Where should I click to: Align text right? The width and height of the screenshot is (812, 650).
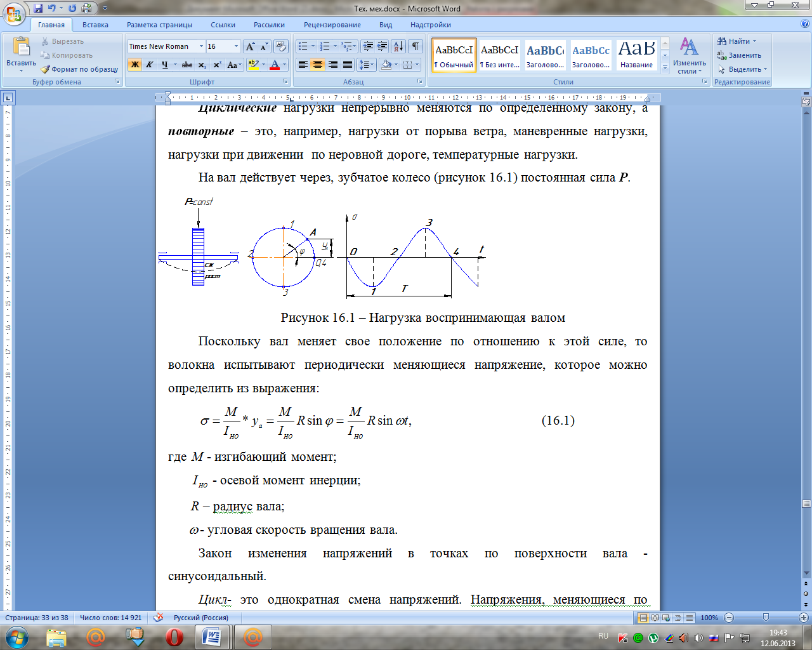tap(333, 65)
